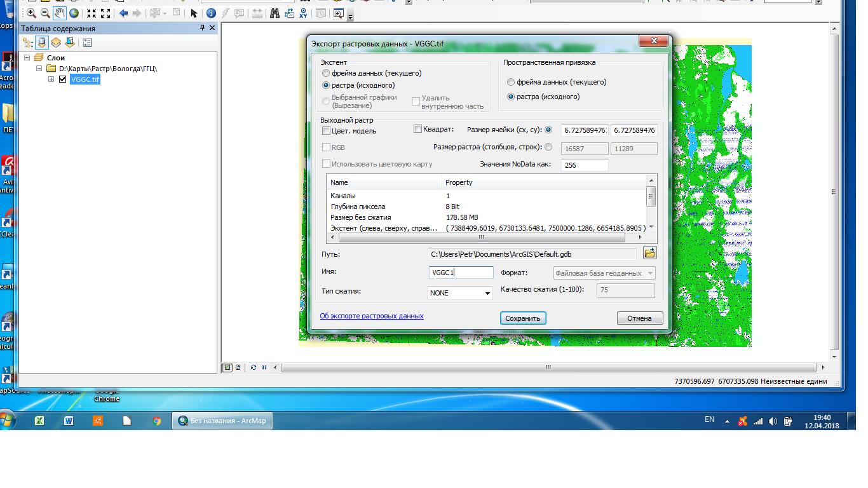
Task: Click the cell size X input field
Action: (585, 130)
